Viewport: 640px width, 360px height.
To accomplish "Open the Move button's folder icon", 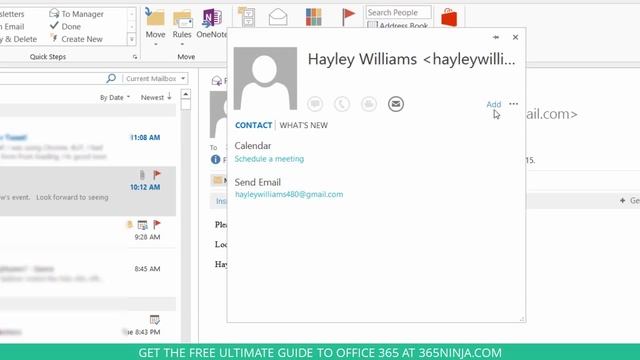I will (155, 18).
